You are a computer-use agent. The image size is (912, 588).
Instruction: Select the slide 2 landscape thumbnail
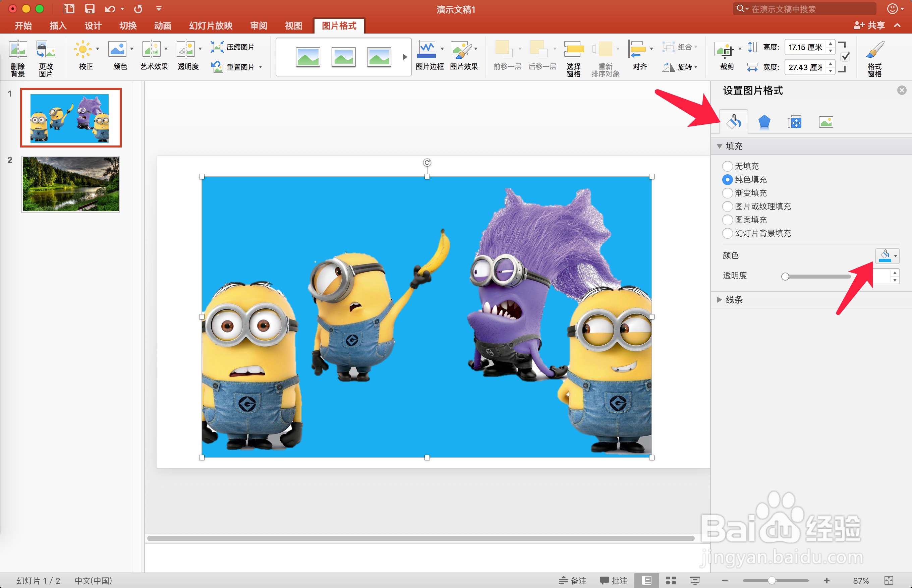coord(71,184)
